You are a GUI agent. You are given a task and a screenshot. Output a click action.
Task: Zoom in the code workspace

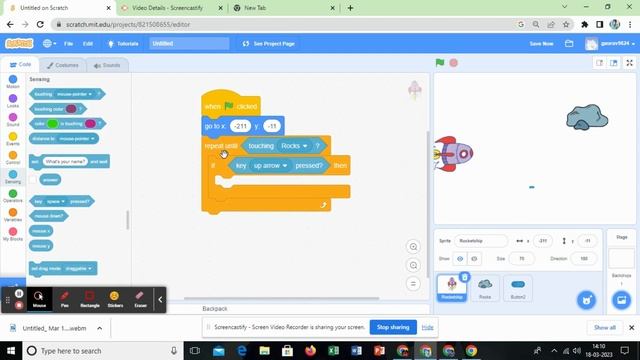coord(413,247)
